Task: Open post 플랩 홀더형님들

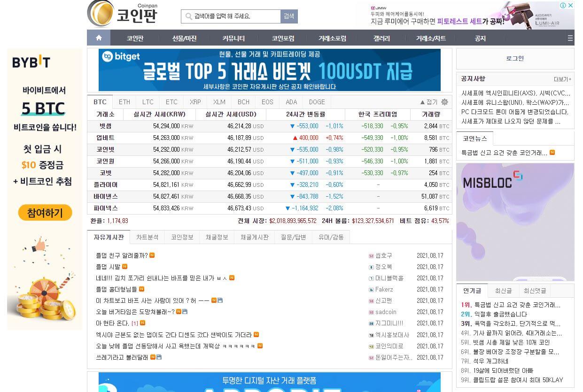Action: click(116, 290)
